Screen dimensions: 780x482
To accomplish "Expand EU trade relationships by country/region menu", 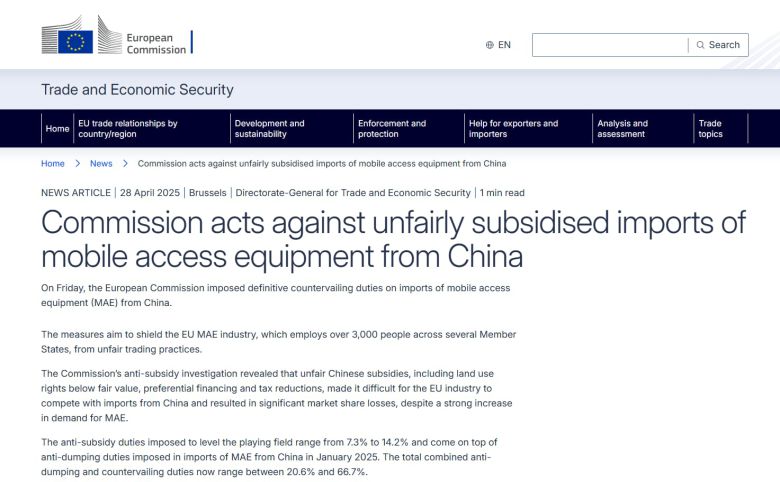I will pyautogui.click(x=128, y=129).
